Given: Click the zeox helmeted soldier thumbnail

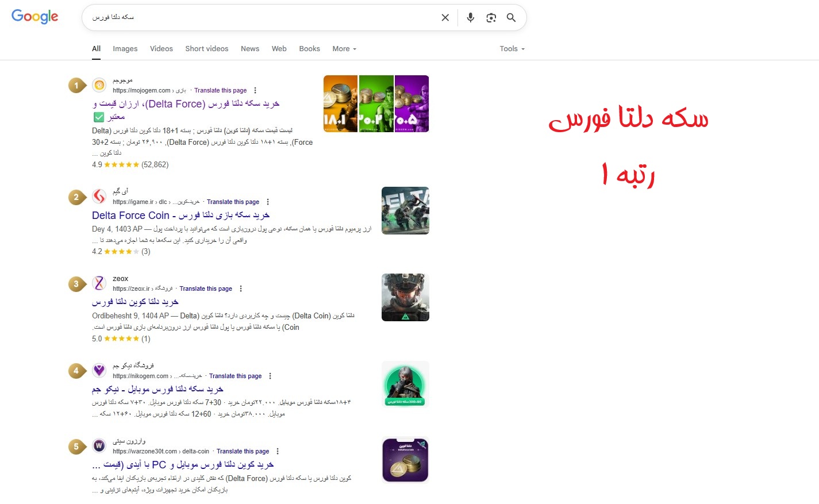Looking at the screenshot, I should [405, 297].
